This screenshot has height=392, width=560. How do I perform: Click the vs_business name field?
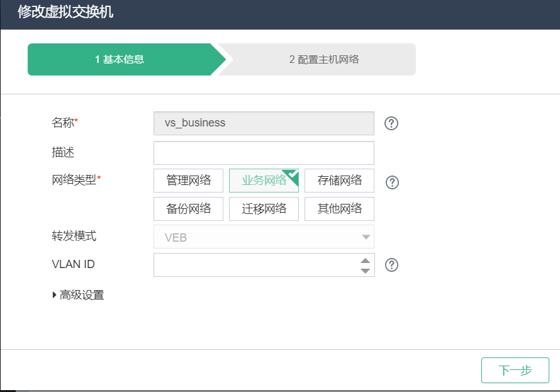[264, 123]
